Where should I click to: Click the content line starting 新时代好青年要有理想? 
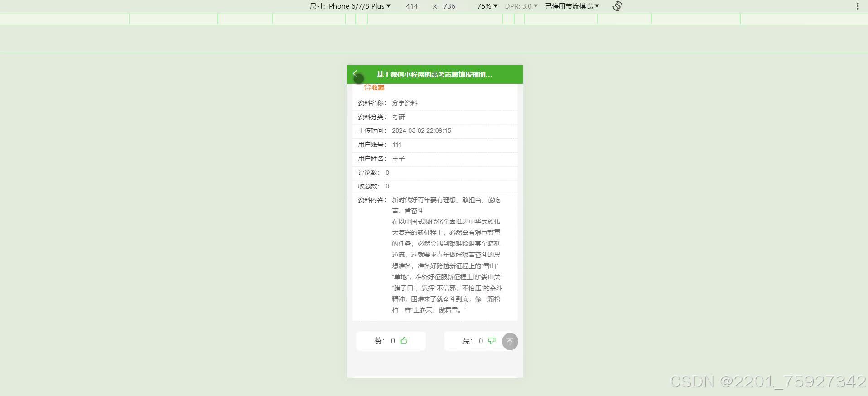pyautogui.click(x=446, y=200)
